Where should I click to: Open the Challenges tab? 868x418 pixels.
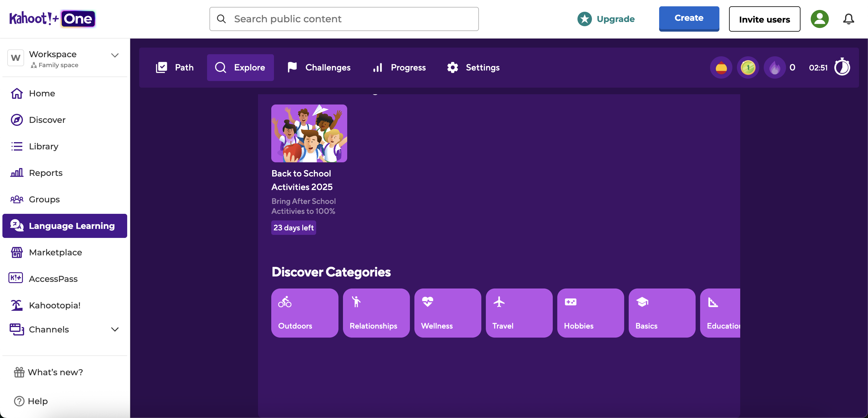point(319,68)
